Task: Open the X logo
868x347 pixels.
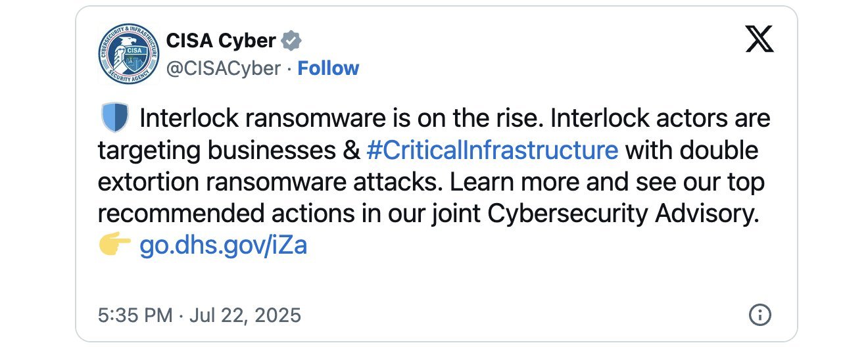Action: click(760, 41)
